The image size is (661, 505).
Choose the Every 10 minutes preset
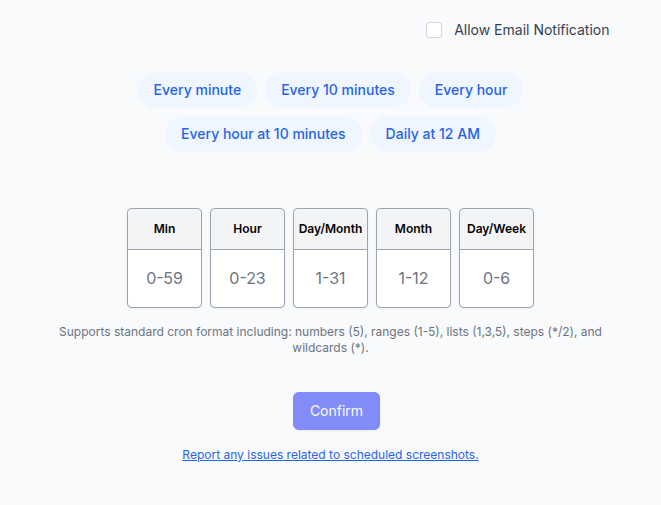point(338,90)
